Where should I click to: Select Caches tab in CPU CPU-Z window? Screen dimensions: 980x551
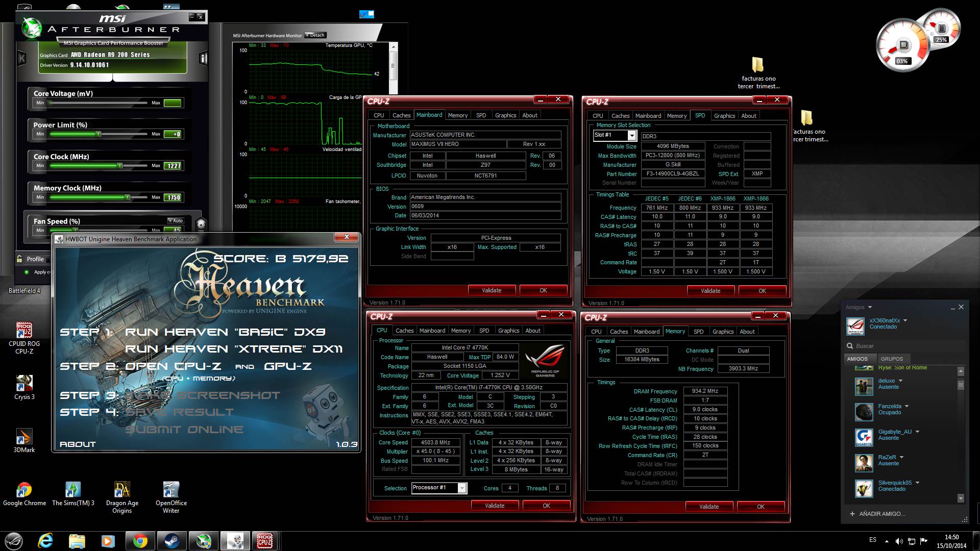pyautogui.click(x=404, y=331)
